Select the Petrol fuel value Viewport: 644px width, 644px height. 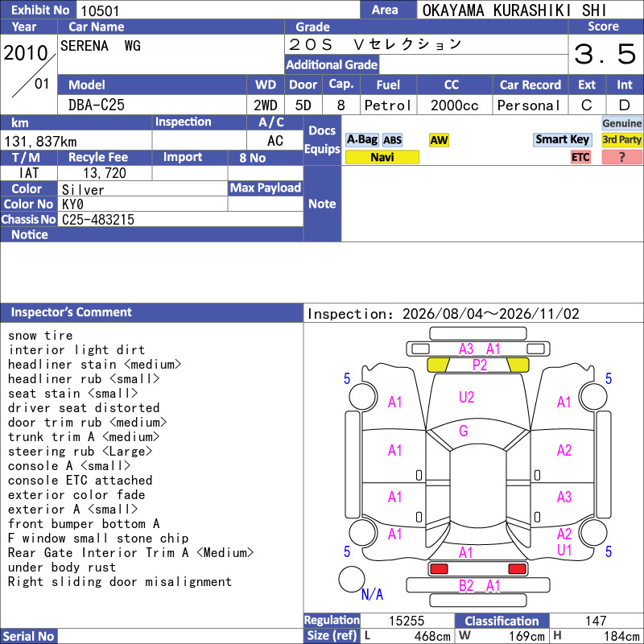(x=388, y=105)
